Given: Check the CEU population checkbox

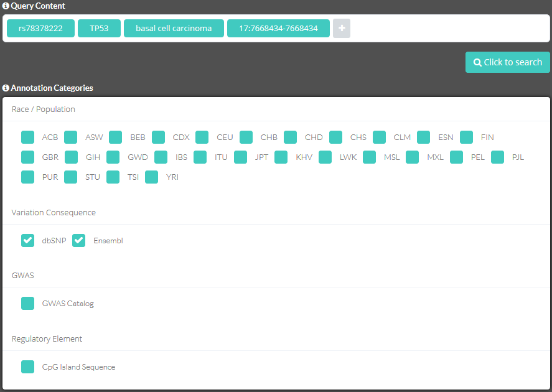Looking at the screenshot, I should point(202,138).
